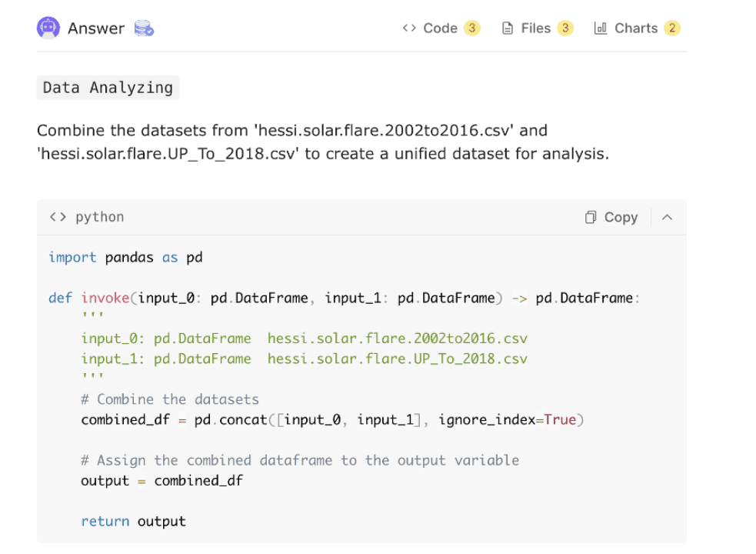Click the clipboard copy icon
This screenshot has width=756, height=554.
click(x=591, y=217)
